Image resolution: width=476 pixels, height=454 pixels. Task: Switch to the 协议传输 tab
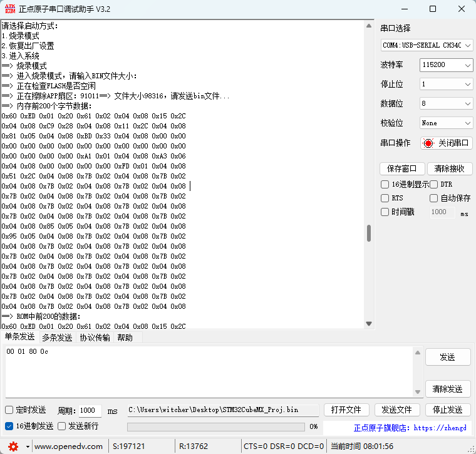(x=95, y=338)
